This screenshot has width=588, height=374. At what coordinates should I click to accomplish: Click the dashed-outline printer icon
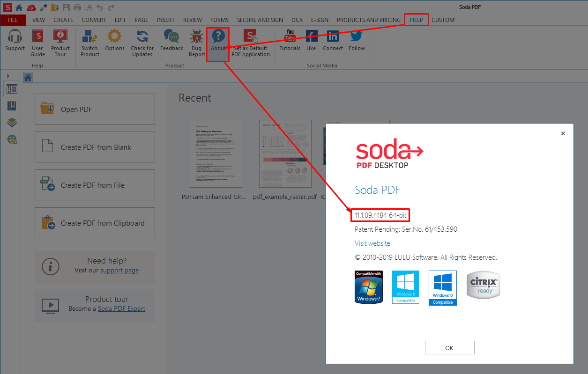tap(88, 7)
